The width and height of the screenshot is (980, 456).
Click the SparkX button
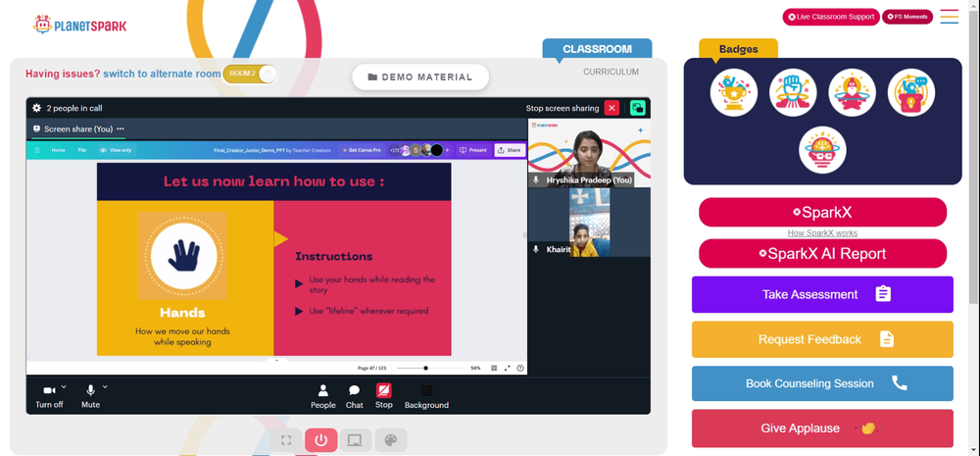coord(822,212)
